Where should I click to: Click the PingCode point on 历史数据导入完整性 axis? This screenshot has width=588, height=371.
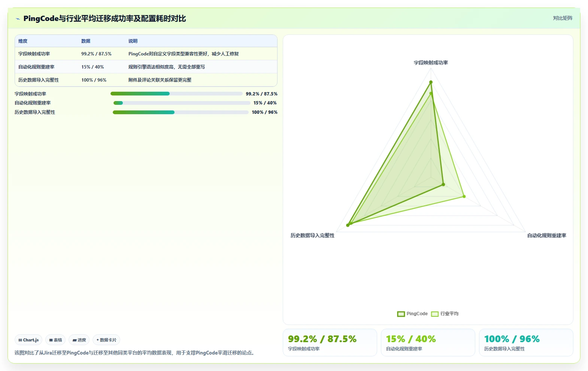pyautogui.click(x=348, y=225)
